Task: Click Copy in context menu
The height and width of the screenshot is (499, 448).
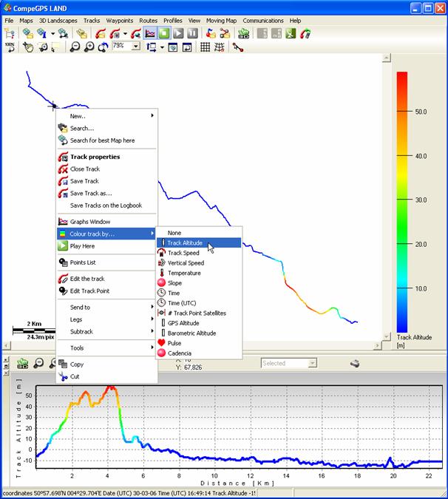Action: [x=107, y=364]
